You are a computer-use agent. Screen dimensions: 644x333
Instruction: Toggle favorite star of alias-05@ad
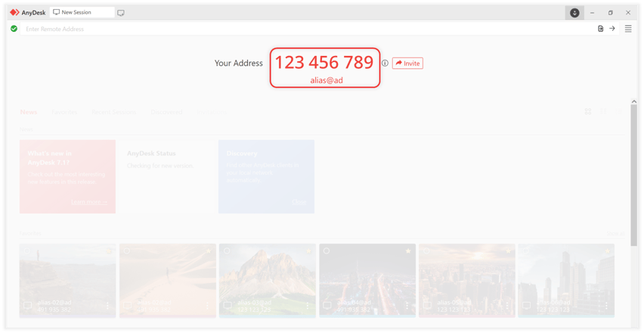click(508, 251)
